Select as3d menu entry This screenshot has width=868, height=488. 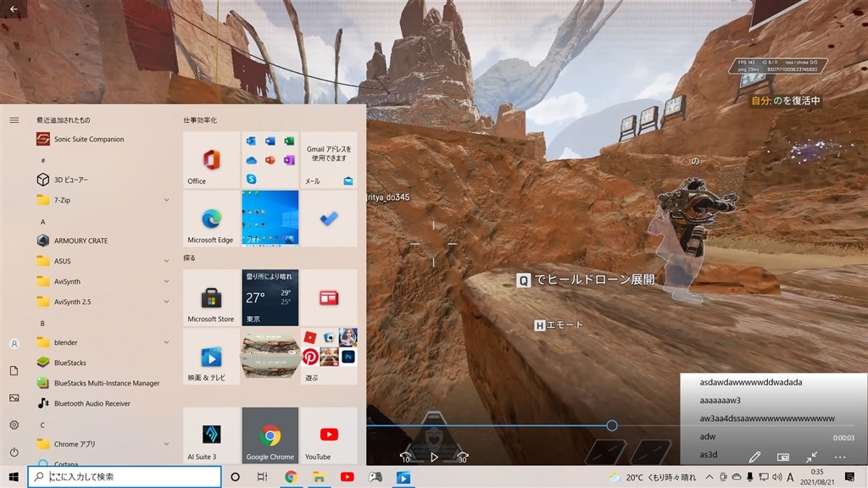click(x=709, y=455)
